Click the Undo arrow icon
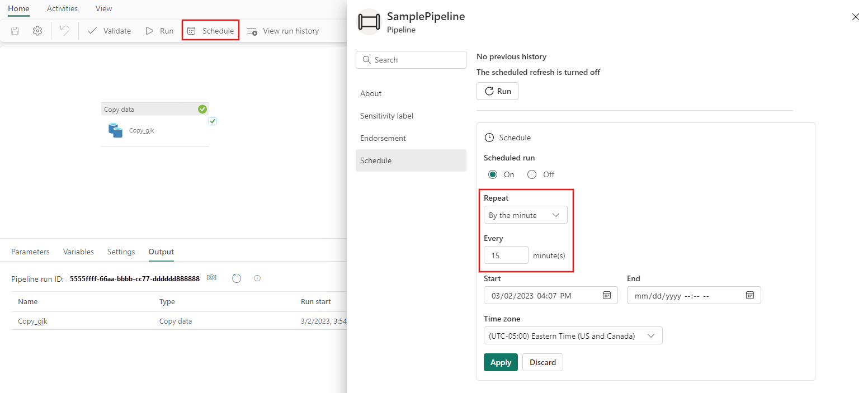Screen dimensions: 868x393 coord(65,31)
